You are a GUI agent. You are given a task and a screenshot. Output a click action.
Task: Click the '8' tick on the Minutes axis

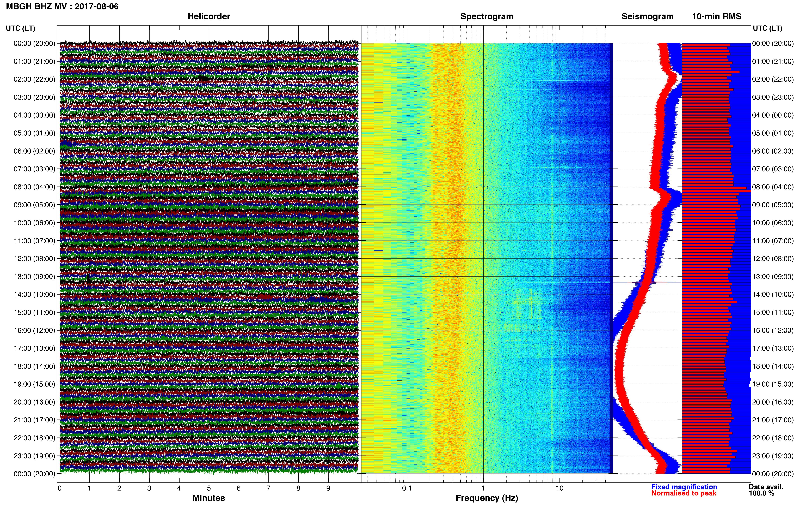pos(298,488)
